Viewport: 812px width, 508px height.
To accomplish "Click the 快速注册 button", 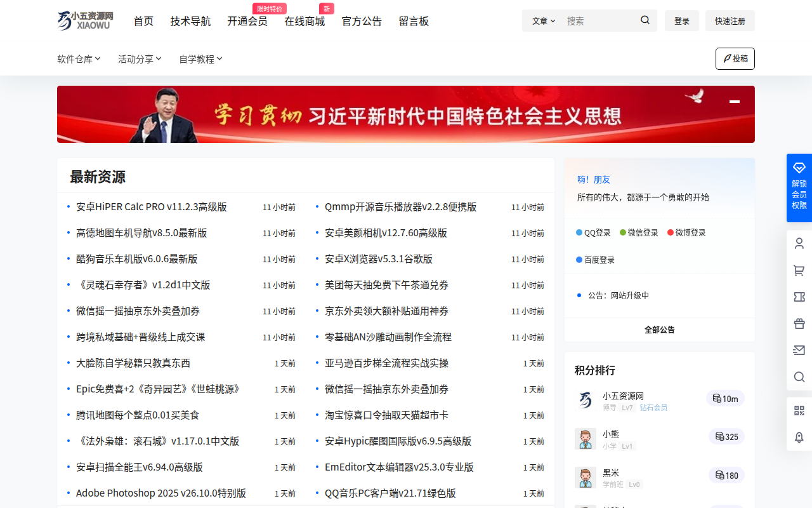I will [x=730, y=21].
